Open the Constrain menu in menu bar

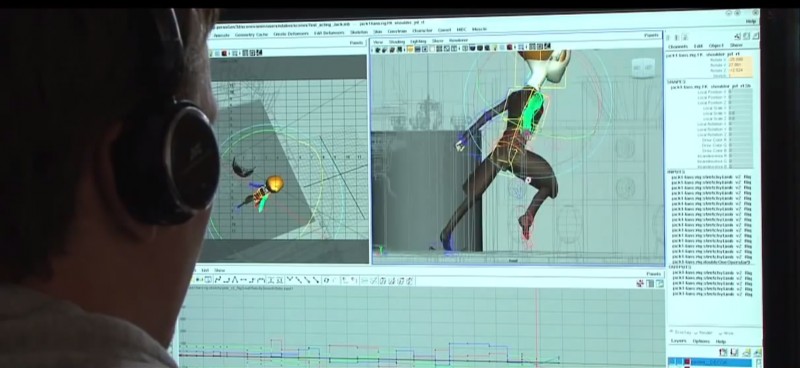(x=397, y=31)
